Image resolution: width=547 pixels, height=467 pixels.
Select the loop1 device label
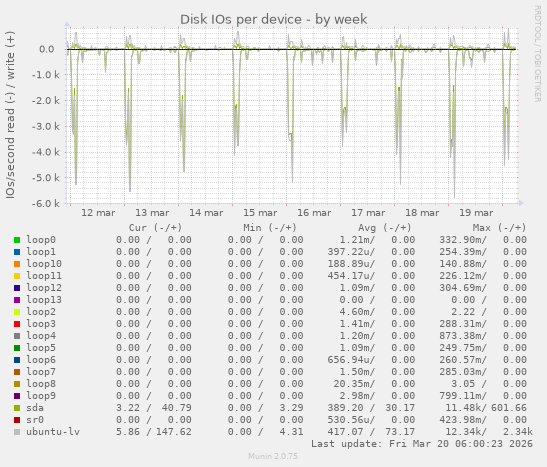tap(41, 252)
